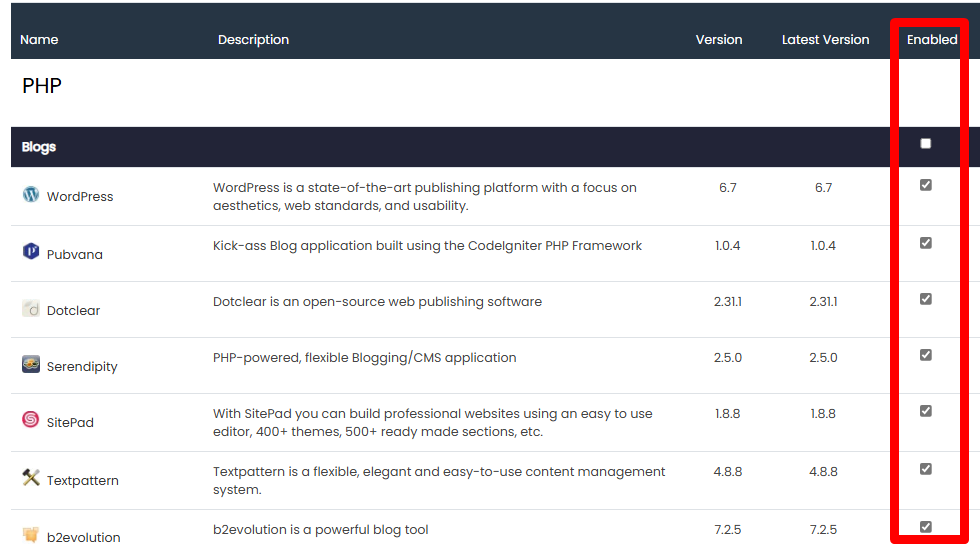The width and height of the screenshot is (980, 548).
Task: Disable Pubvana via its checkbox
Action: (926, 243)
